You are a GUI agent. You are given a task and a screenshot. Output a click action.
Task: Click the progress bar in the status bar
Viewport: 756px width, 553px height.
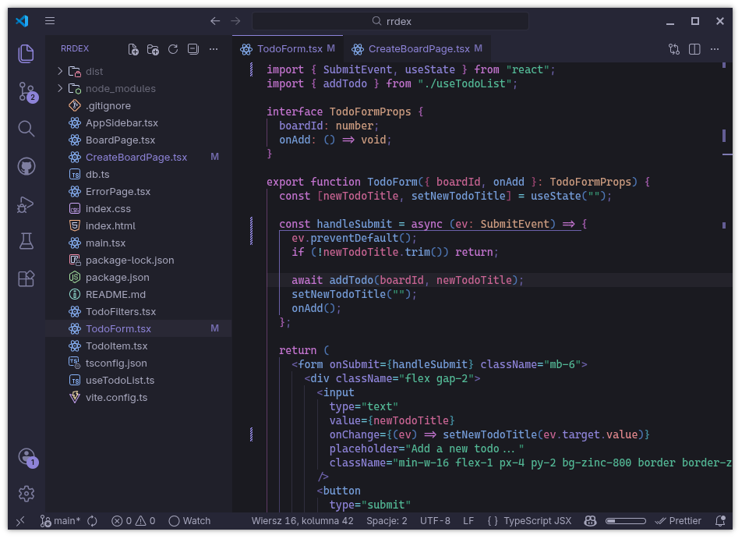click(x=626, y=521)
